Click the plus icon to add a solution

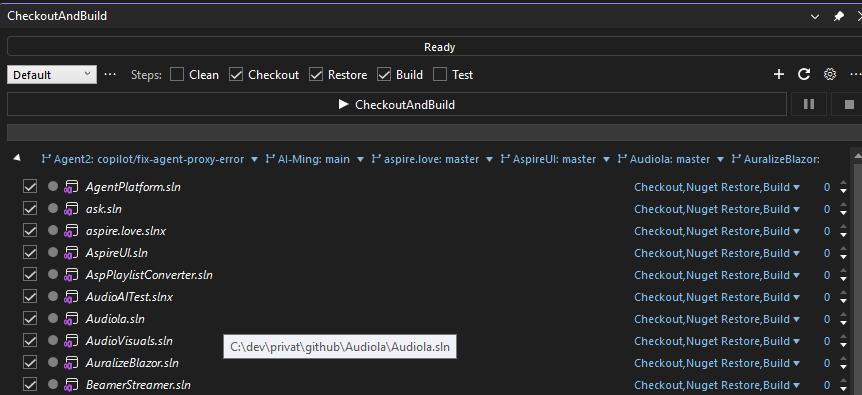pyautogui.click(x=778, y=75)
